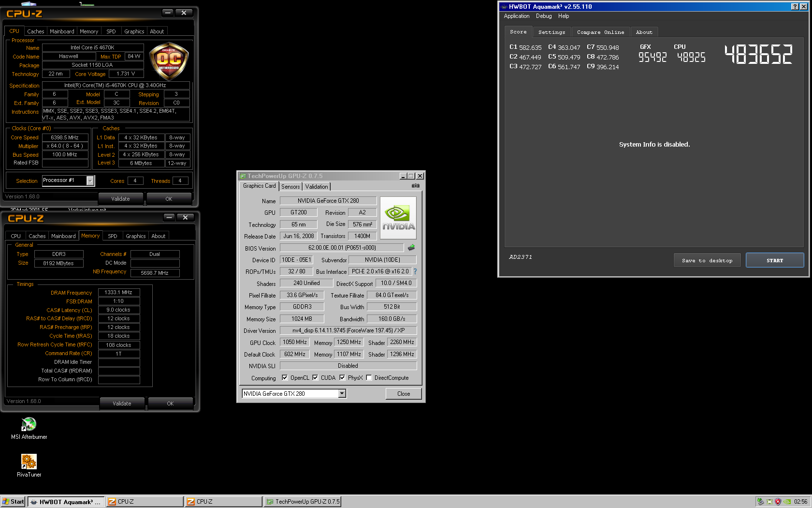812x508 pixels.
Task: Click the NVIDIA logo in GPU-Z
Action: point(398,218)
